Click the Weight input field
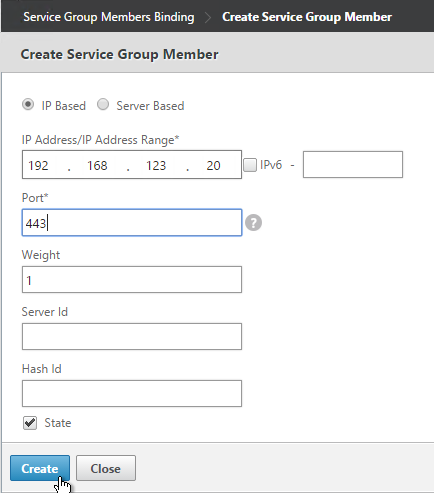 [x=132, y=280]
